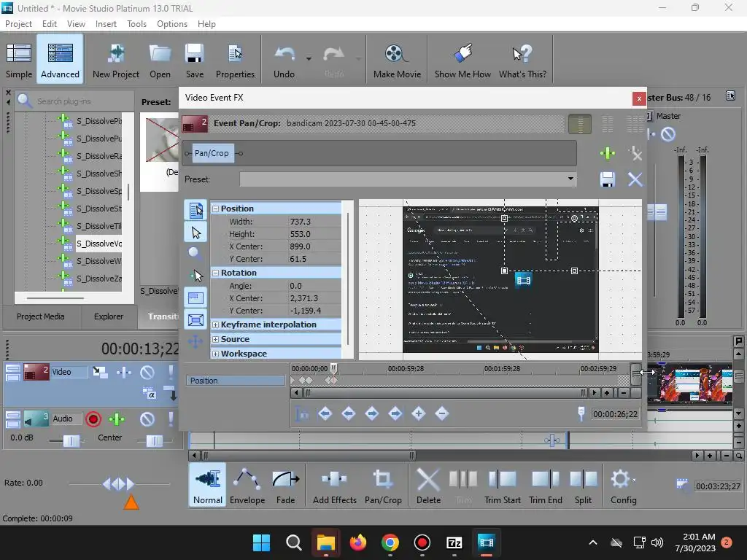Toggle Size About Center button
This screenshot has height=560, width=747.
[196, 319]
